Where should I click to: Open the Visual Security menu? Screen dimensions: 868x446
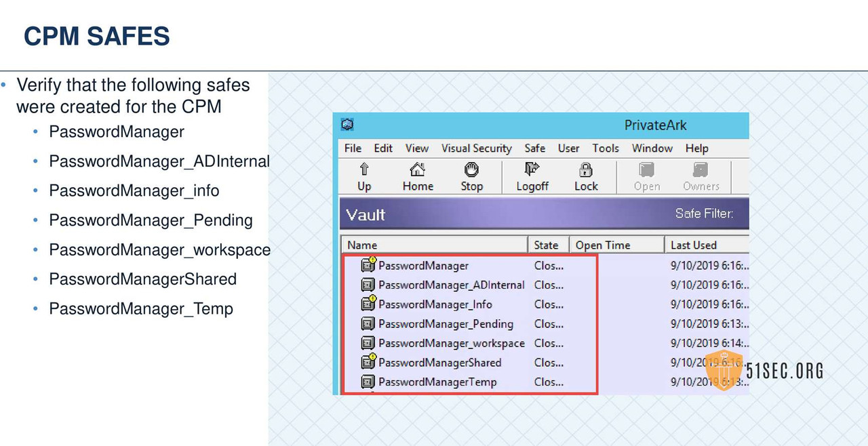coord(477,148)
